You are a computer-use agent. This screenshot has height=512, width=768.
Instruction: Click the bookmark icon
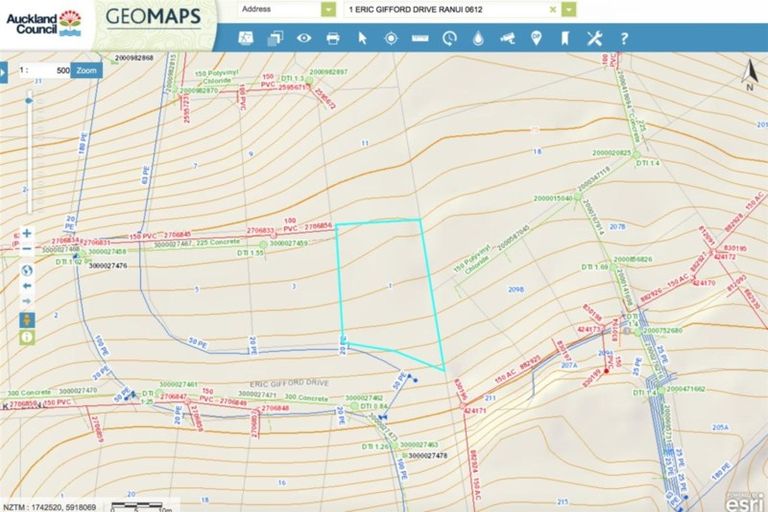coord(565,38)
